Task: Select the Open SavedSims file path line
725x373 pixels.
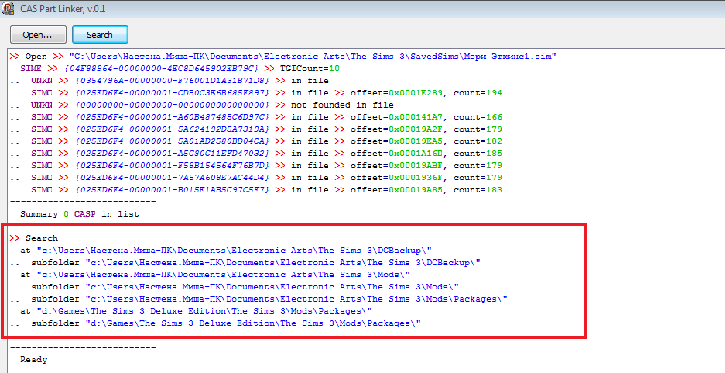Action: click(283, 56)
